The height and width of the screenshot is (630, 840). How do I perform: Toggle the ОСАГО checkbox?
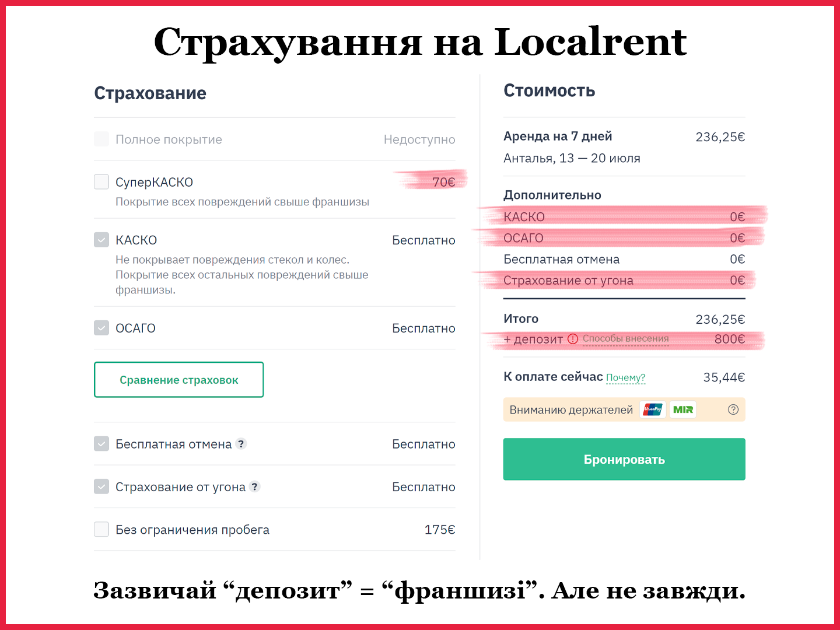pyautogui.click(x=101, y=328)
